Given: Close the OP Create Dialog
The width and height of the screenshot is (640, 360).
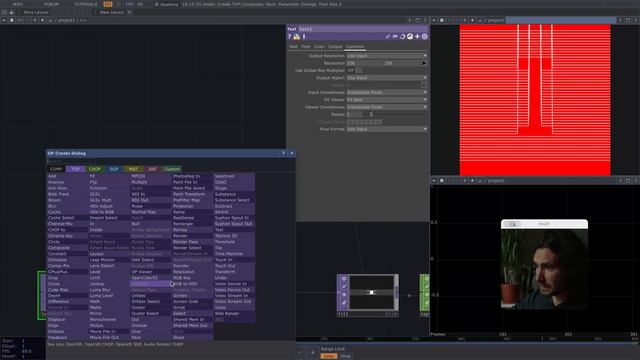Looking at the screenshot, I should (x=292, y=153).
